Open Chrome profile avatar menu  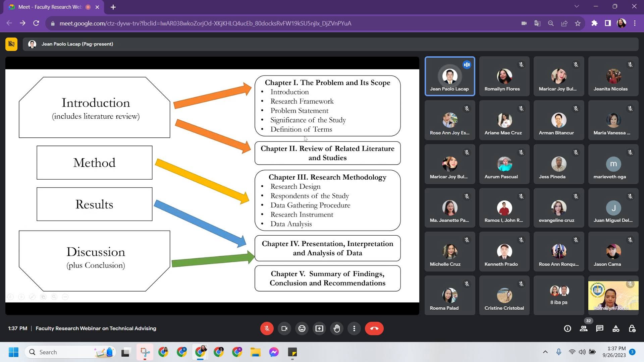(622, 23)
